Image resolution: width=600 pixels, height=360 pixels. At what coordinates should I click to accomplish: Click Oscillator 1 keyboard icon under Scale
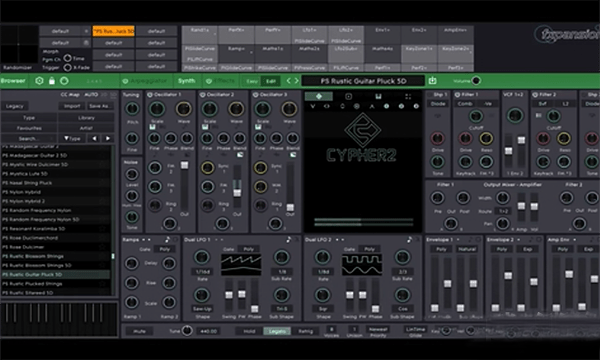click(152, 127)
